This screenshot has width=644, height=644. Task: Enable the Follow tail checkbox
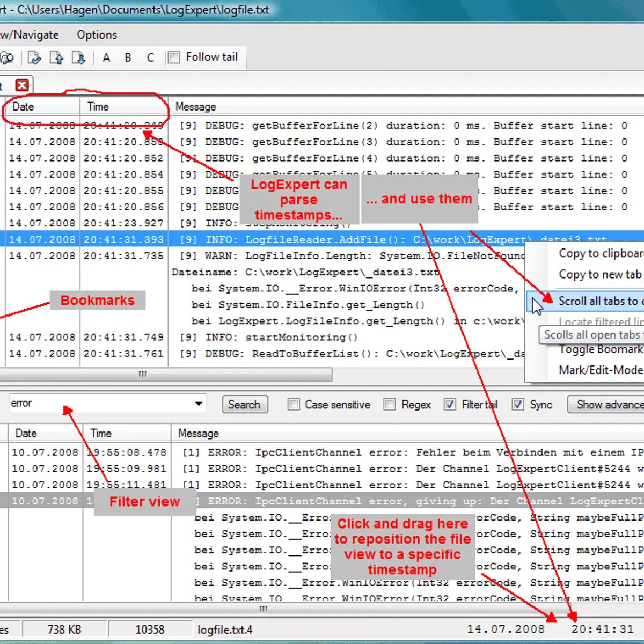174,57
